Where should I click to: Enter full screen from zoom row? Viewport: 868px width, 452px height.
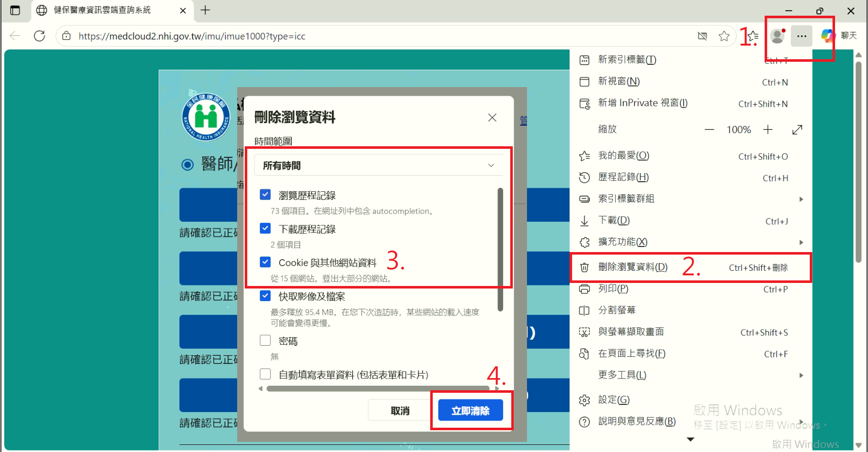pos(797,130)
